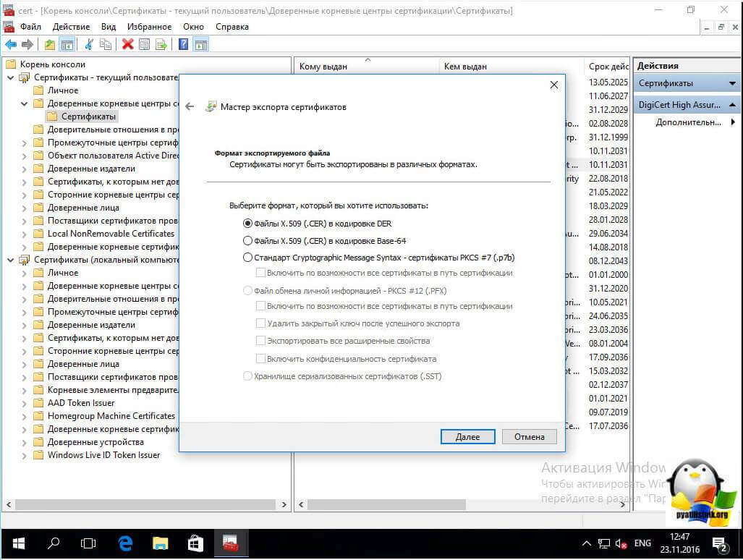Click the Export list toolbar icon
This screenshot has height=560, width=743.
(x=161, y=45)
